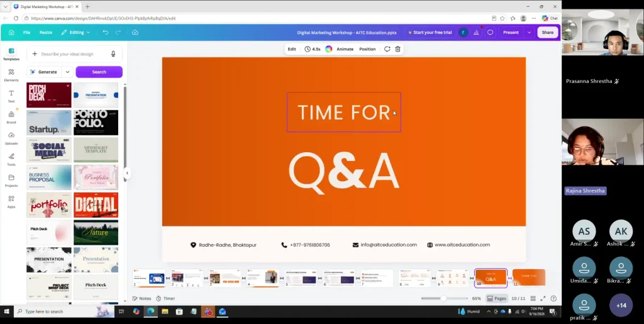Check the cloud save status icon

[135, 33]
